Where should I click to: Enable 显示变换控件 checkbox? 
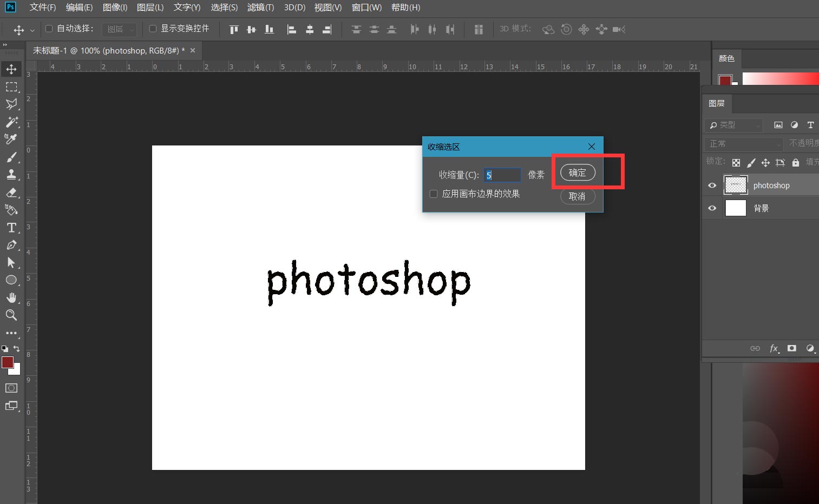coord(153,29)
